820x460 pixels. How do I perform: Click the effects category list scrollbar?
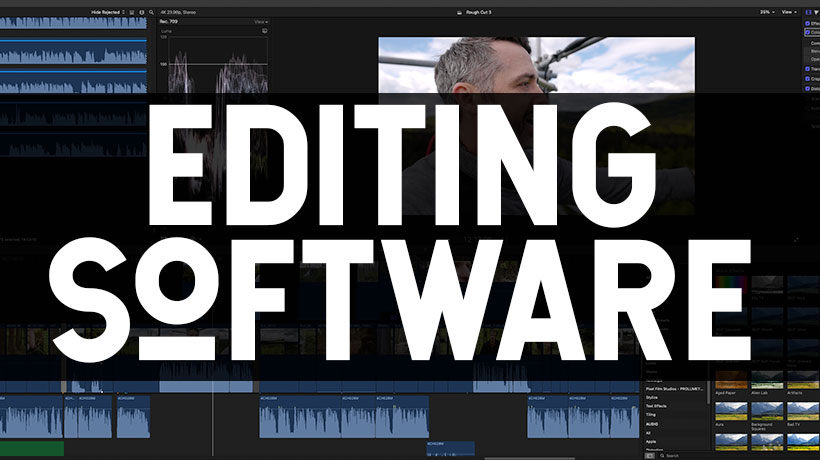pyautogui.click(x=709, y=392)
